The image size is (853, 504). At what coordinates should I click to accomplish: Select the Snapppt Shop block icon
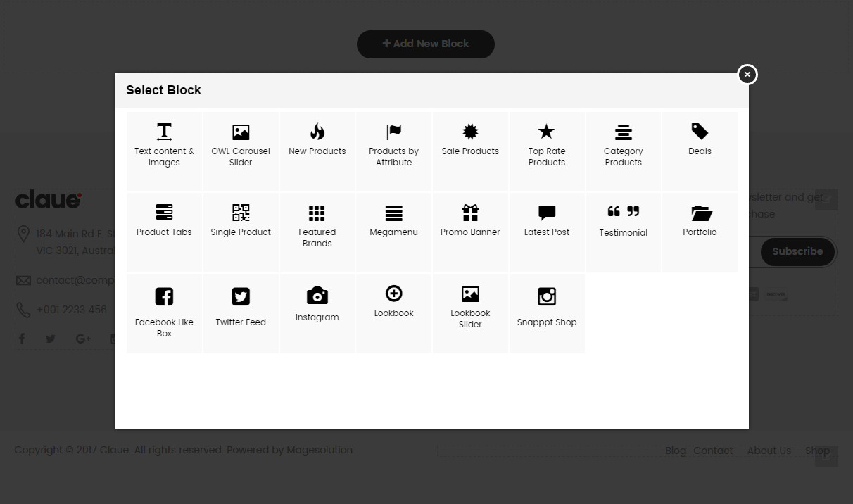[x=547, y=296]
